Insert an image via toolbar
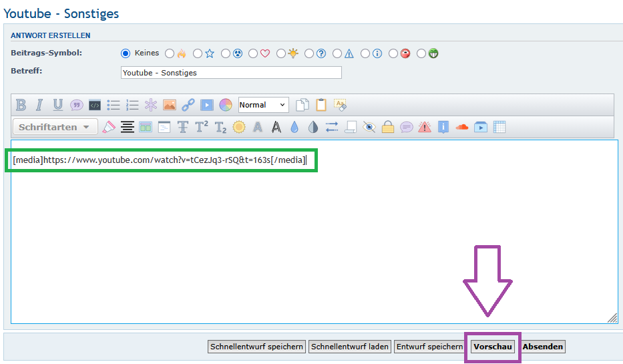Viewport: 623px width, 364px height. [170, 105]
